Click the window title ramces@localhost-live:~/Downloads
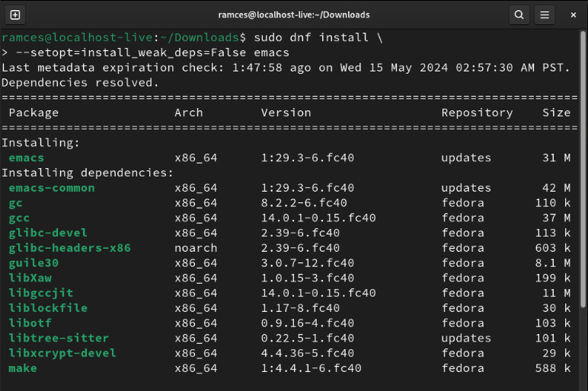 (x=294, y=15)
